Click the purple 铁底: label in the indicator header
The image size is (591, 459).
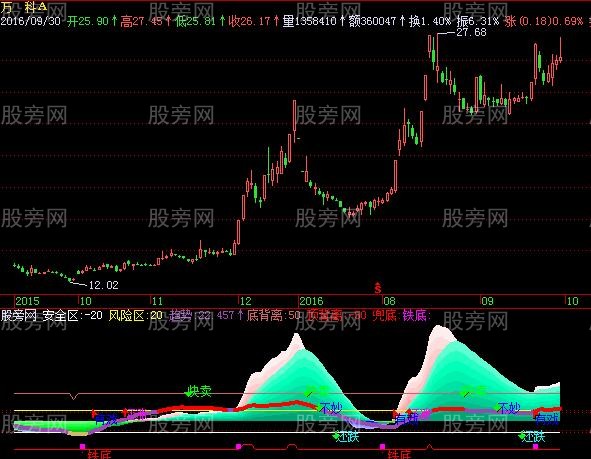tap(416, 315)
